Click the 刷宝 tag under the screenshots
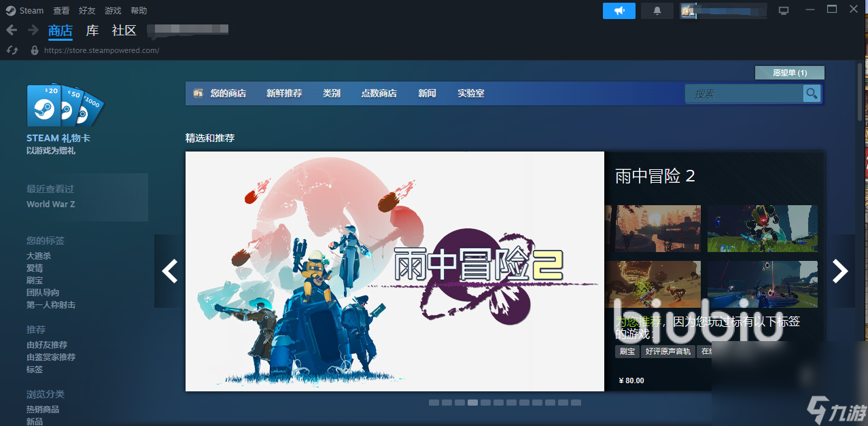Image resolution: width=868 pixels, height=426 pixels. coord(627,351)
